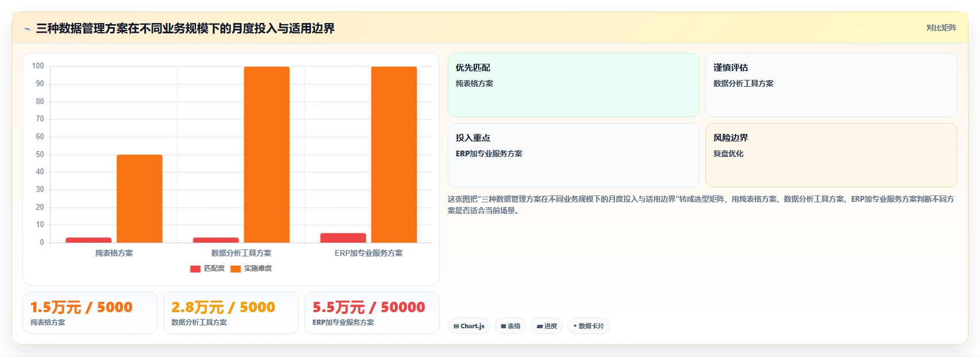Toggle the 匹配度 legend item
980x357 pixels.
click(x=207, y=268)
